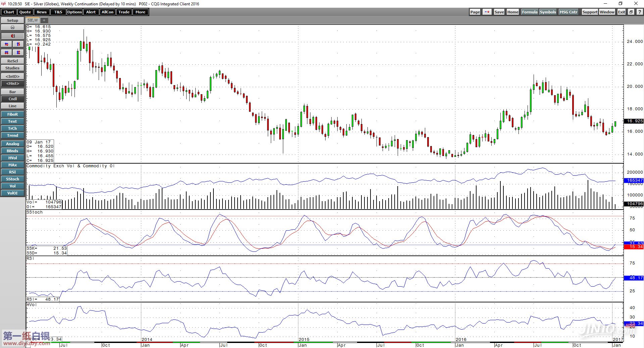Image resolution: width=644 pixels, height=348 pixels.
Task: Add the RSI study from the sidebar
Action: point(12,172)
